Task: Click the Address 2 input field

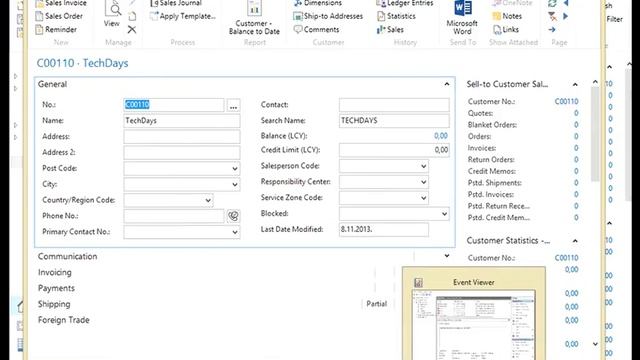Action: (182, 153)
